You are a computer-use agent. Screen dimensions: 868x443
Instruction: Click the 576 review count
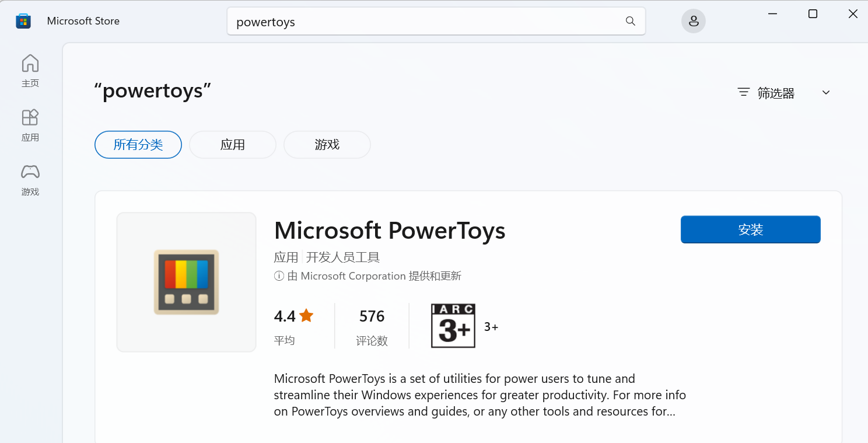click(372, 316)
